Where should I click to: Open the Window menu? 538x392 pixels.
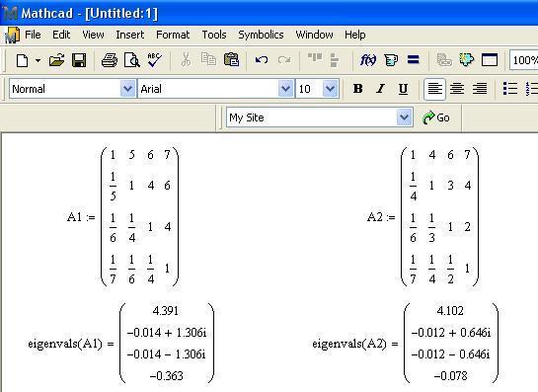click(x=314, y=35)
